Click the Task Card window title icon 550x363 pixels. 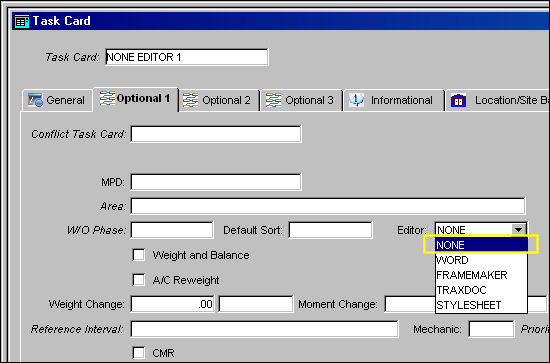click(22, 21)
